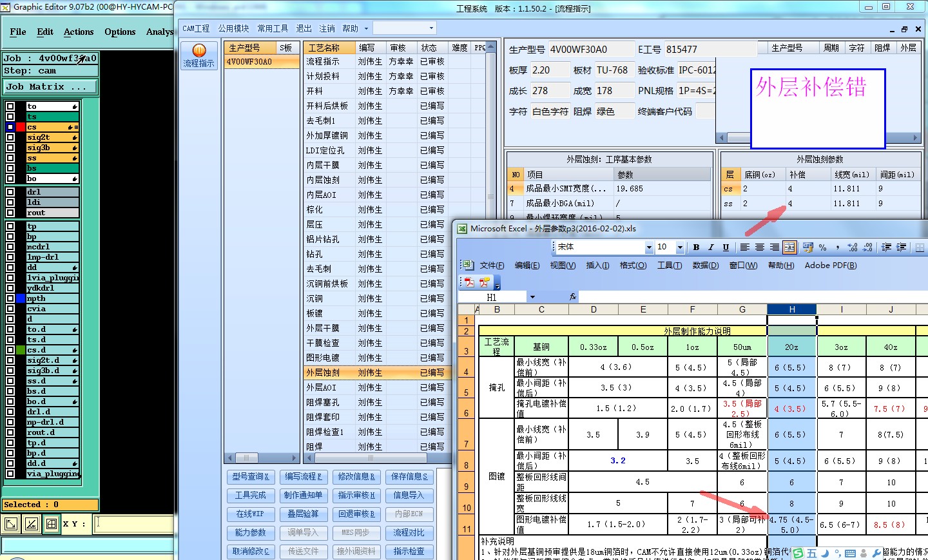Open the Excel font name dropdown
Image resolution: width=928 pixels, height=560 pixels.
click(649, 247)
